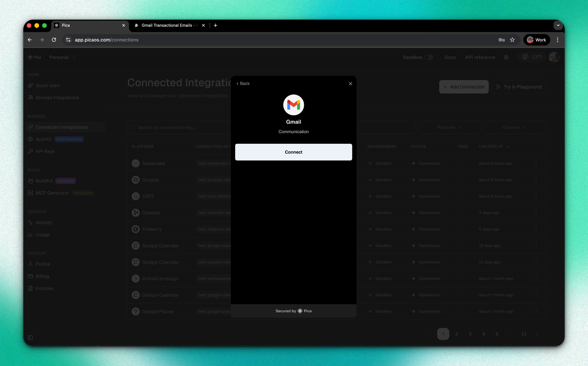
Task: Open the Activity page
Action: point(44,222)
